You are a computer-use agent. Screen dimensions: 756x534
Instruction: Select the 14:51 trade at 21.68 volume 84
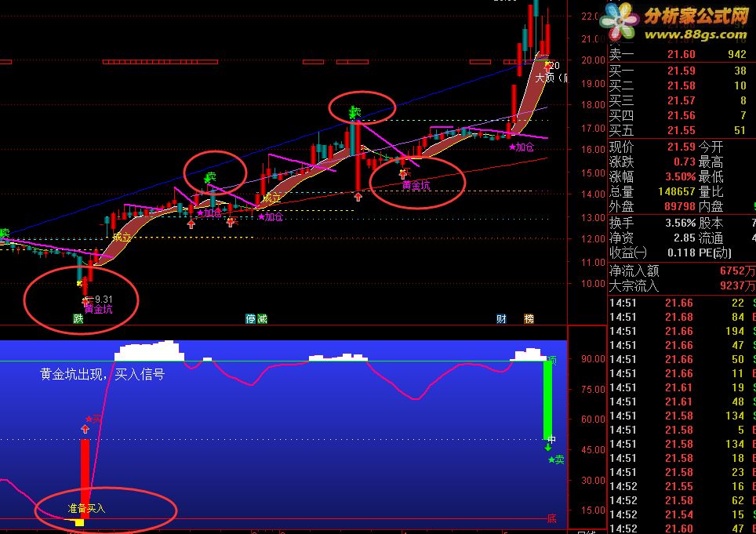681,317
